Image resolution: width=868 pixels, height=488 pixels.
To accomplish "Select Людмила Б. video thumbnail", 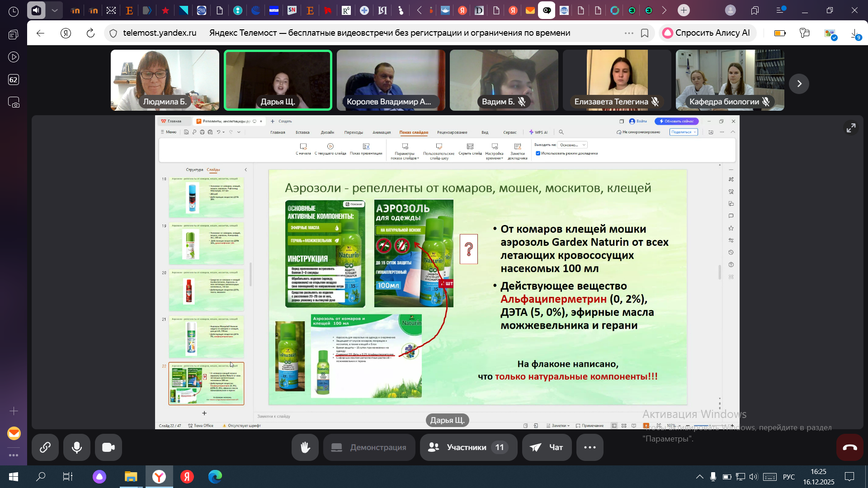I will click(x=165, y=80).
